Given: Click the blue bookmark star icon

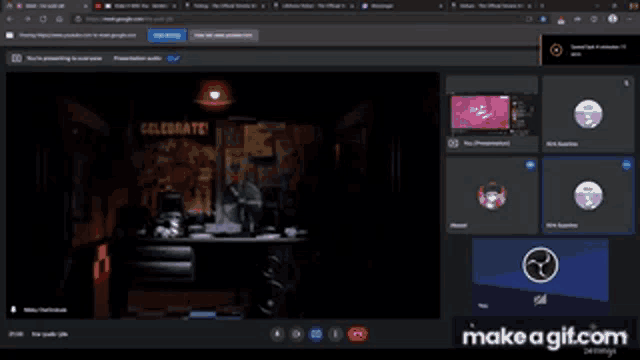Looking at the screenshot, I should coord(543,19).
